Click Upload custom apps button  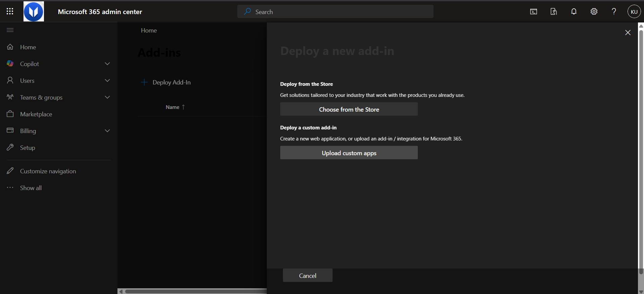coord(349,153)
